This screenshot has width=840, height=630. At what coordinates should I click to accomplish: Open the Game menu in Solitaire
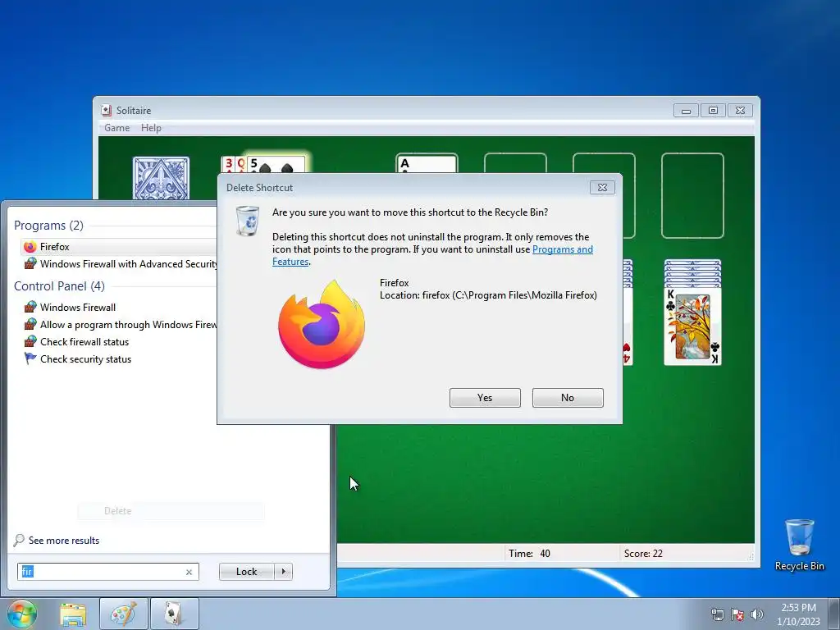(x=116, y=127)
